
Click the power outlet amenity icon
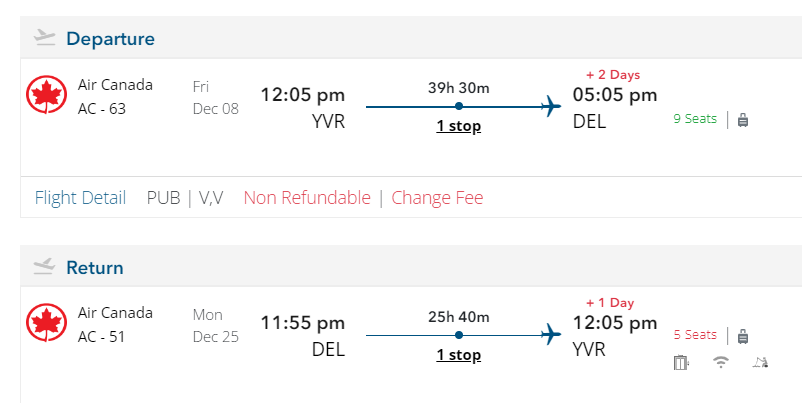[x=682, y=362]
